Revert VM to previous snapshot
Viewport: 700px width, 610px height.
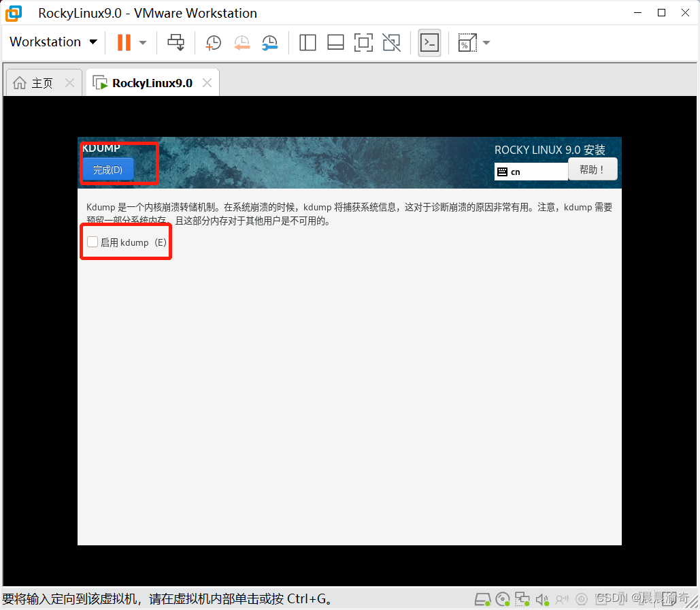point(241,43)
